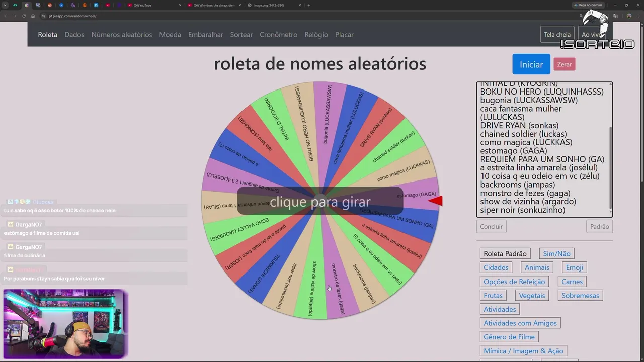Click the streamer webcam overlay
This screenshot has height=362, width=644.
pyautogui.click(x=65, y=323)
